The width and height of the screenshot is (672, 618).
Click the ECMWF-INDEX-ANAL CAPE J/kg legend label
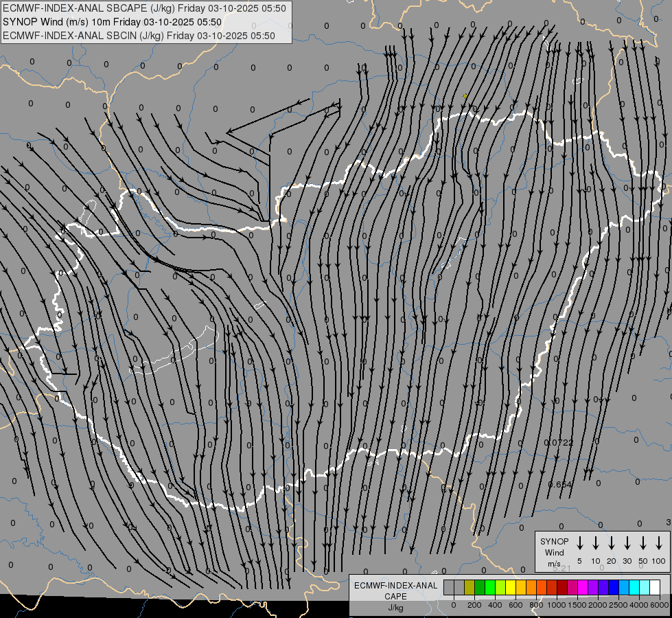395,596
